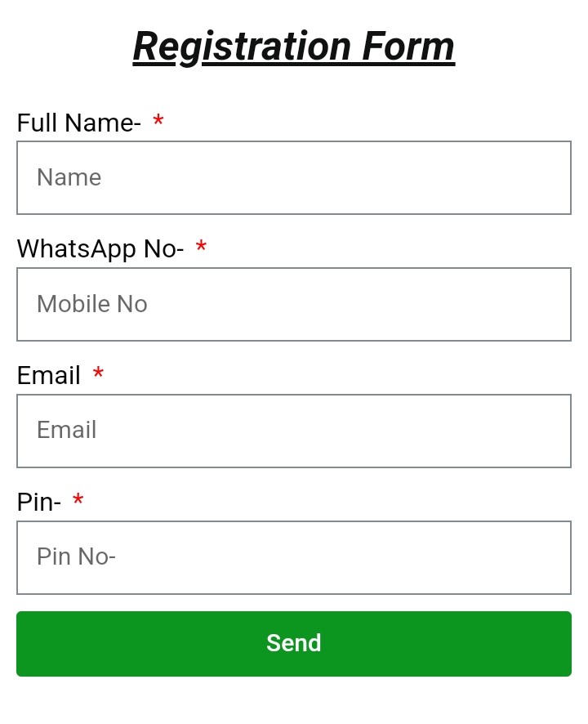Image resolution: width=588 pixels, height=724 pixels.
Task: Click the Full Name- label
Action: 79,123
